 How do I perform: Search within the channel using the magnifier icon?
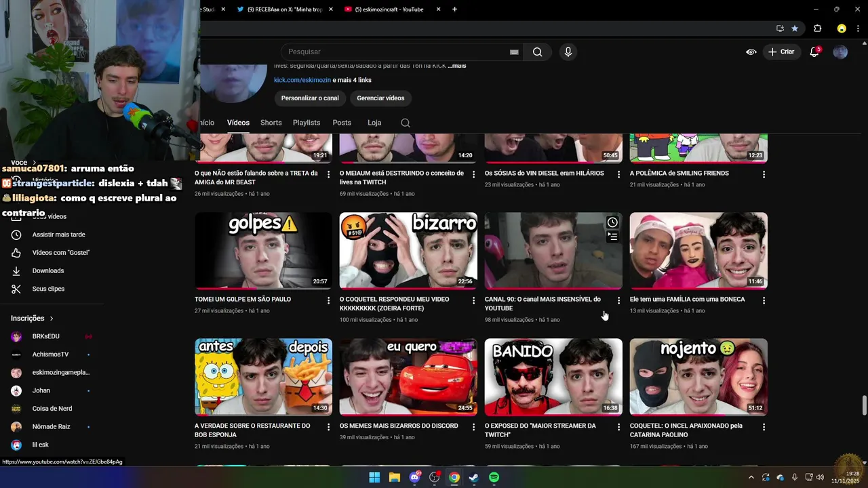406,123
